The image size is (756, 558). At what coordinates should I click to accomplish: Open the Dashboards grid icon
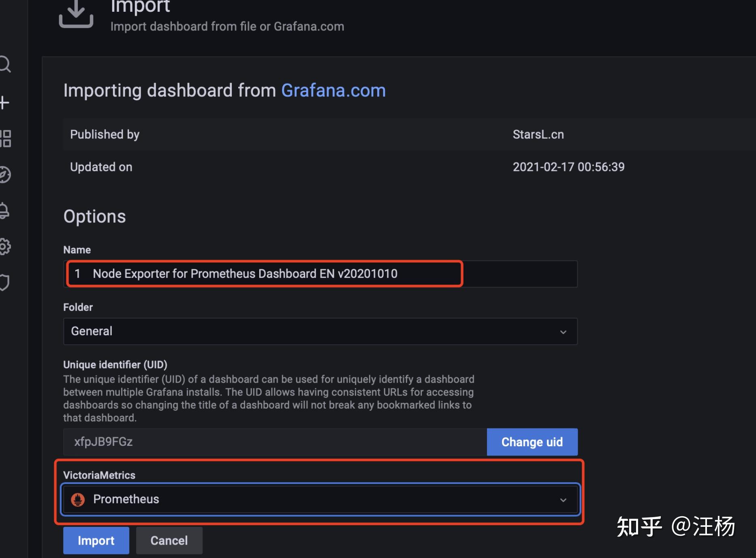pyautogui.click(x=5, y=138)
